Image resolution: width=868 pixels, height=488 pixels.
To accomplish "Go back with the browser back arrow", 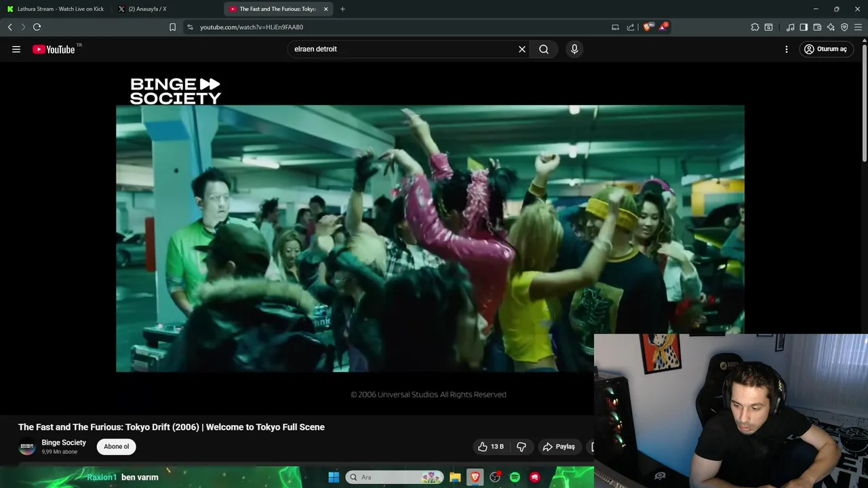I will [x=9, y=27].
